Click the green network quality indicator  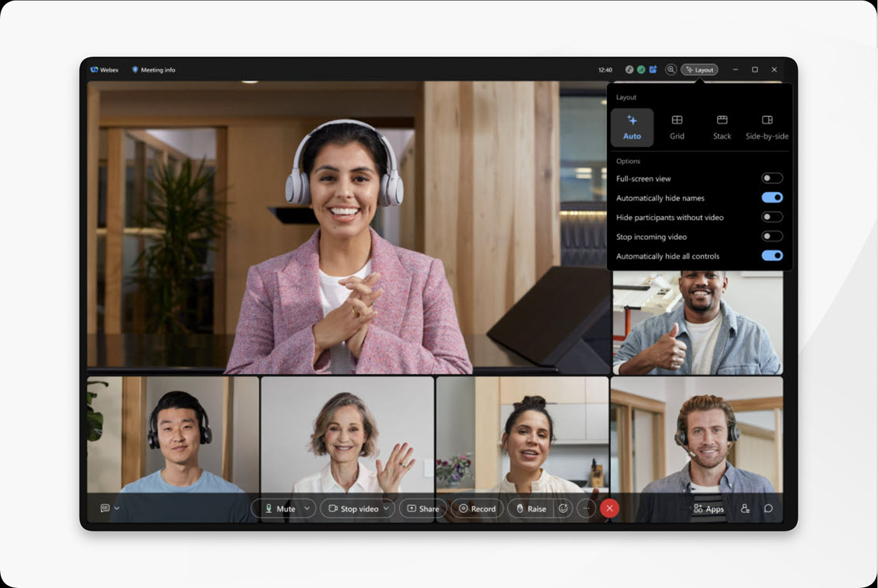[x=641, y=70]
